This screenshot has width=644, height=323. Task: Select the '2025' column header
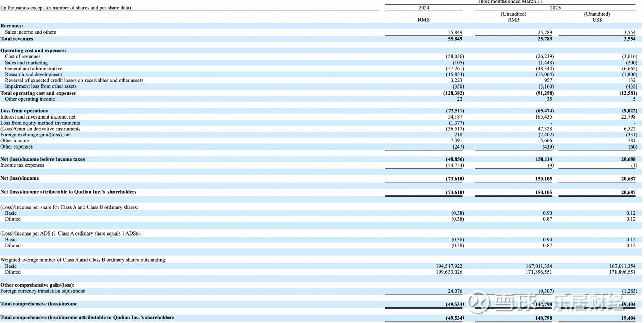tap(555, 8)
